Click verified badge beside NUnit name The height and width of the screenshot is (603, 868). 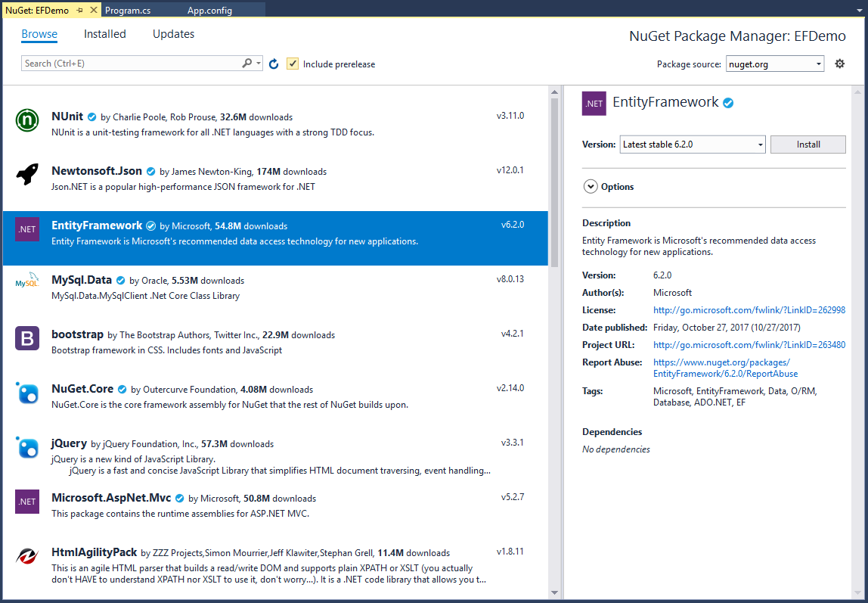tap(92, 117)
